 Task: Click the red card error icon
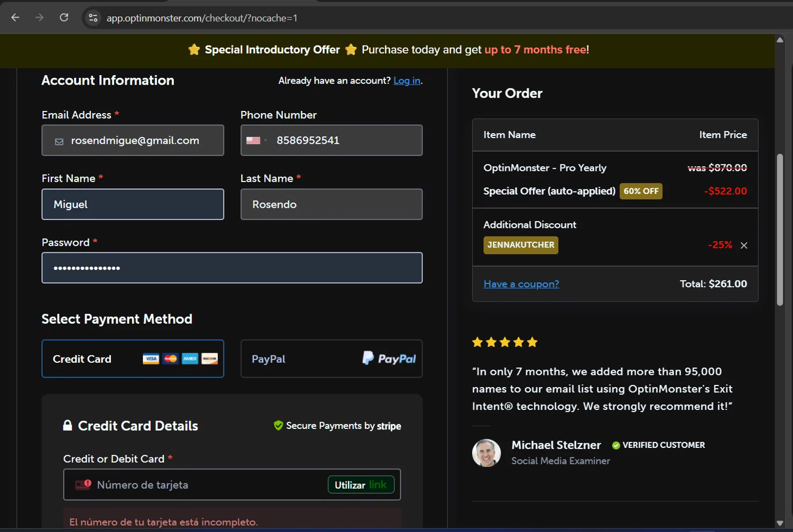[x=83, y=484]
